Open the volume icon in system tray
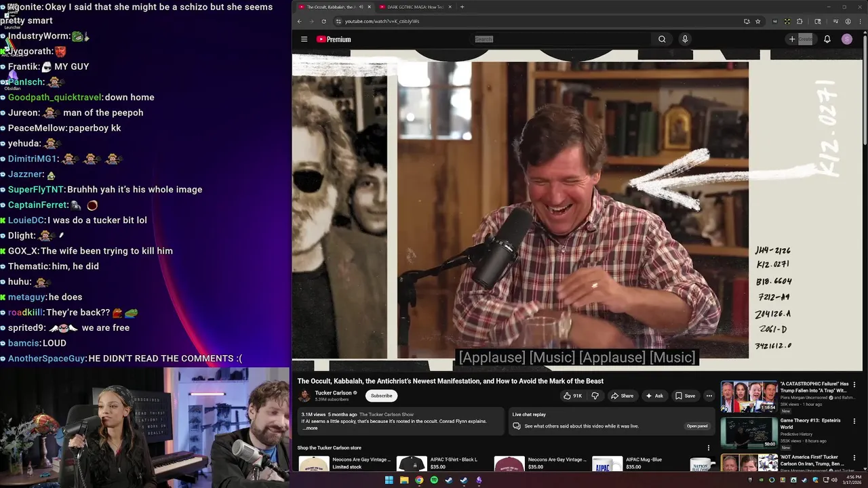Image resolution: width=868 pixels, height=488 pixels. pyautogui.click(x=834, y=480)
